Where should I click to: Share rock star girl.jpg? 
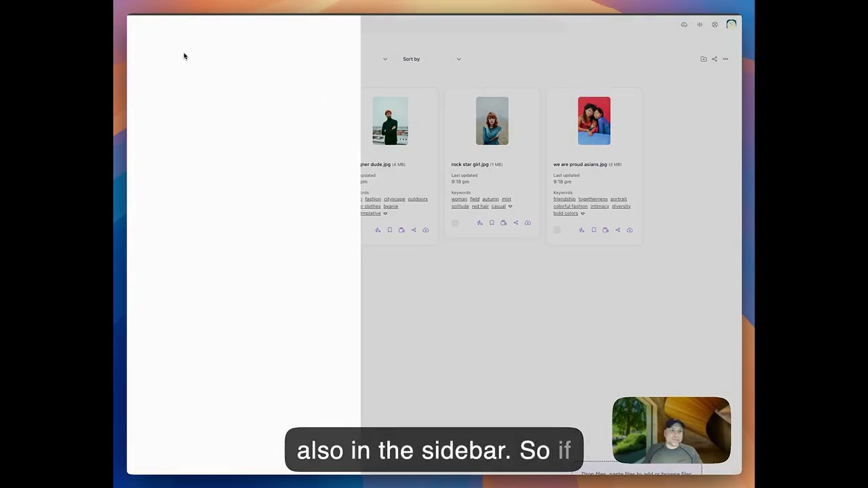(x=515, y=223)
